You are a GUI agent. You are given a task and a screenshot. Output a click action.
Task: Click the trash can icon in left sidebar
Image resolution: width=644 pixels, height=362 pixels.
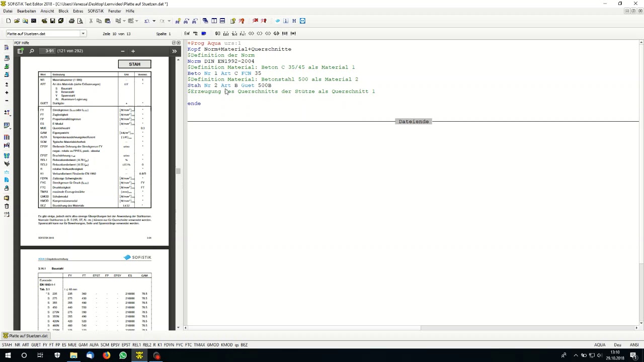click(7, 206)
